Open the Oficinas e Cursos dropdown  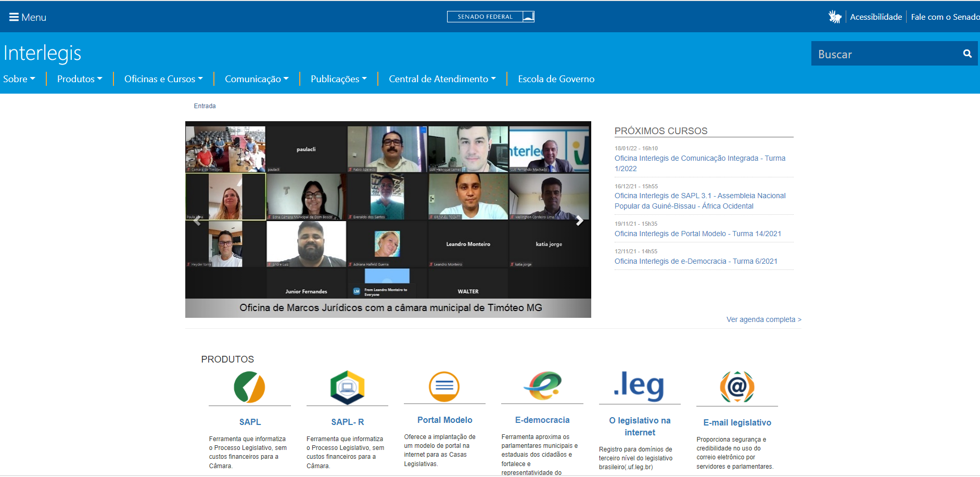click(x=163, y=79)
